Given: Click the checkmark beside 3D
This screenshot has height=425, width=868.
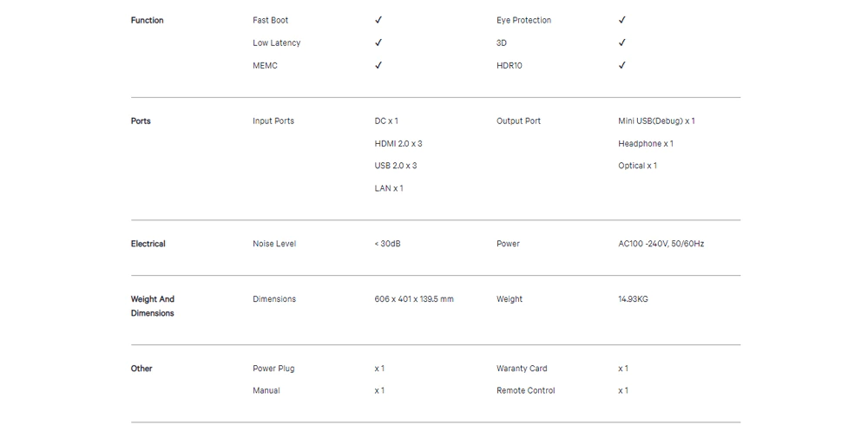Looking at the screenshot, I should [x=621, y=42].
